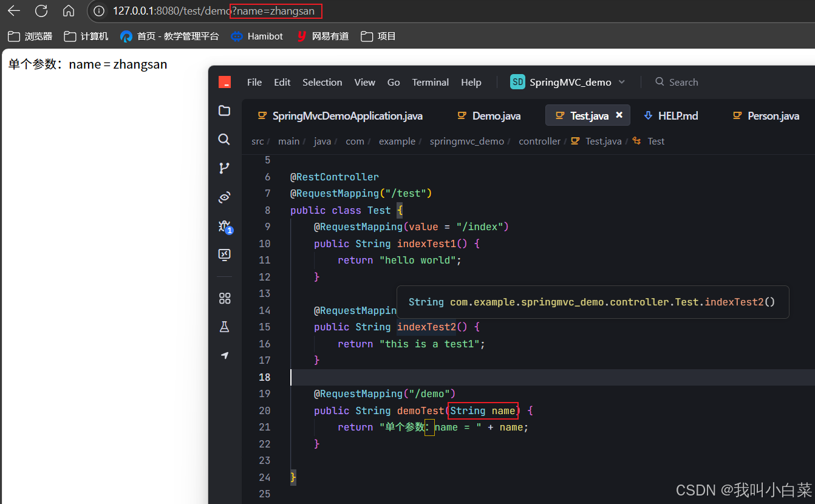Viewport: 815px width, 504px height.
Task: Open the Extensions grid sidebar icon
Action: tap(225, 298)
